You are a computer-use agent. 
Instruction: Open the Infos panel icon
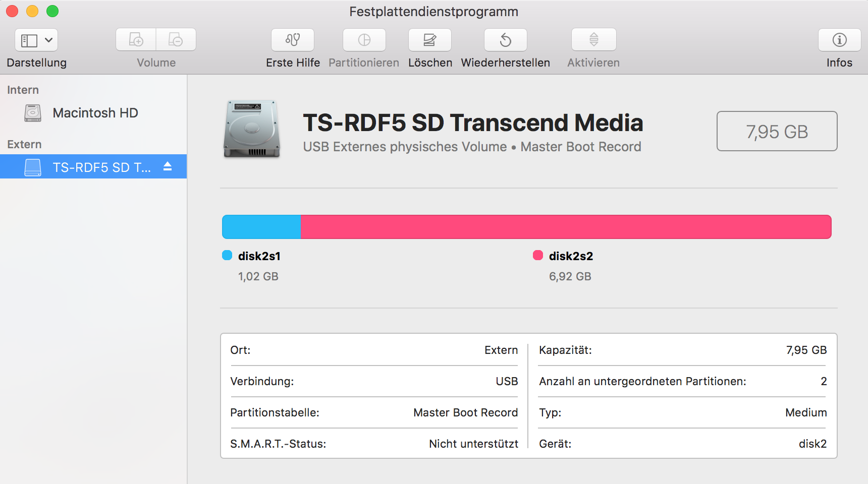pos(840,40)
